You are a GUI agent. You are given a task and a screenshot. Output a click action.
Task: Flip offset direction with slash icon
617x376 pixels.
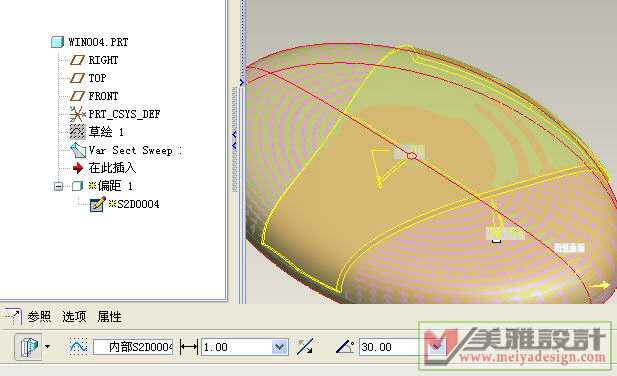coord(305,347)
